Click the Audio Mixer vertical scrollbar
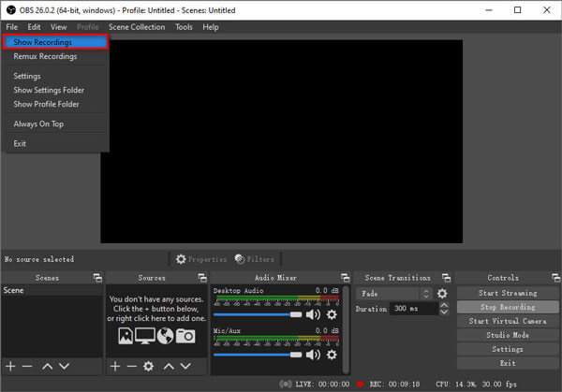This screenshot has width=562, height=392. [x=346, y=329]
